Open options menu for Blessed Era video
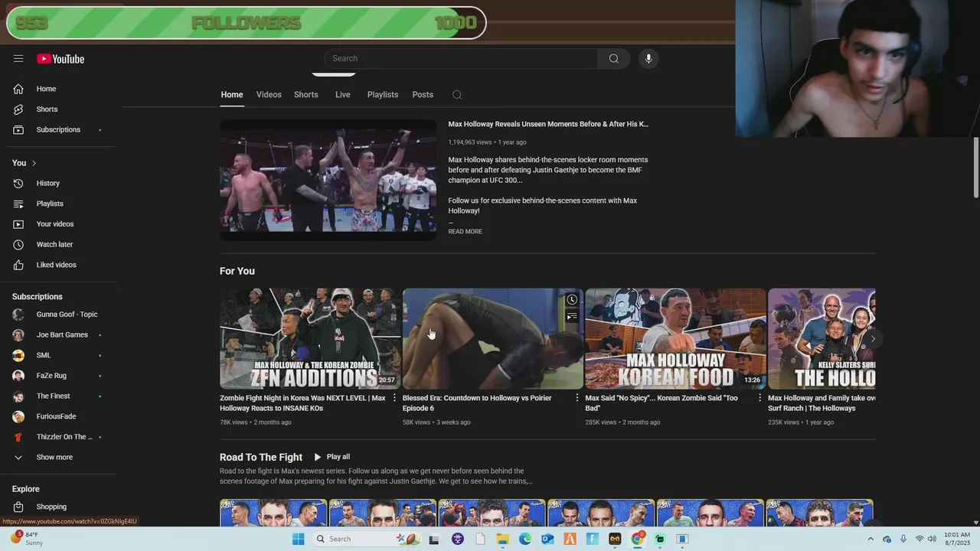The image size is (980, 551). (x=577, y=398)
